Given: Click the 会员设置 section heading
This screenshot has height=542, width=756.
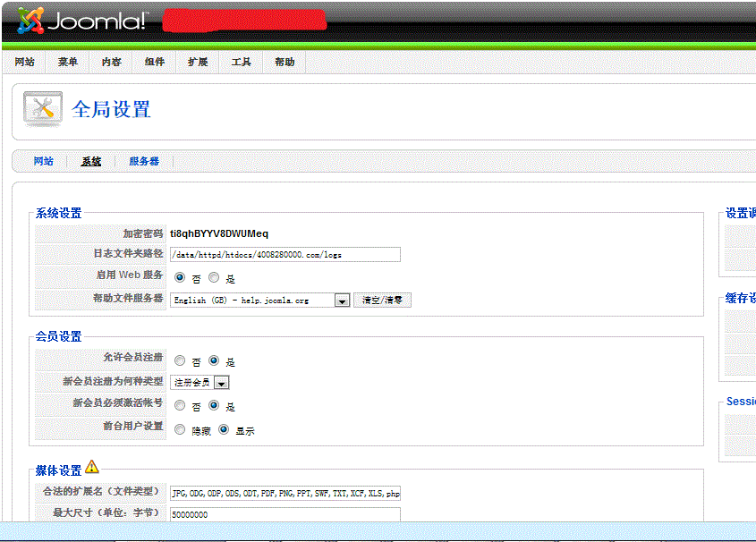Looking at the screenshot, I should [x=58, y=336].
